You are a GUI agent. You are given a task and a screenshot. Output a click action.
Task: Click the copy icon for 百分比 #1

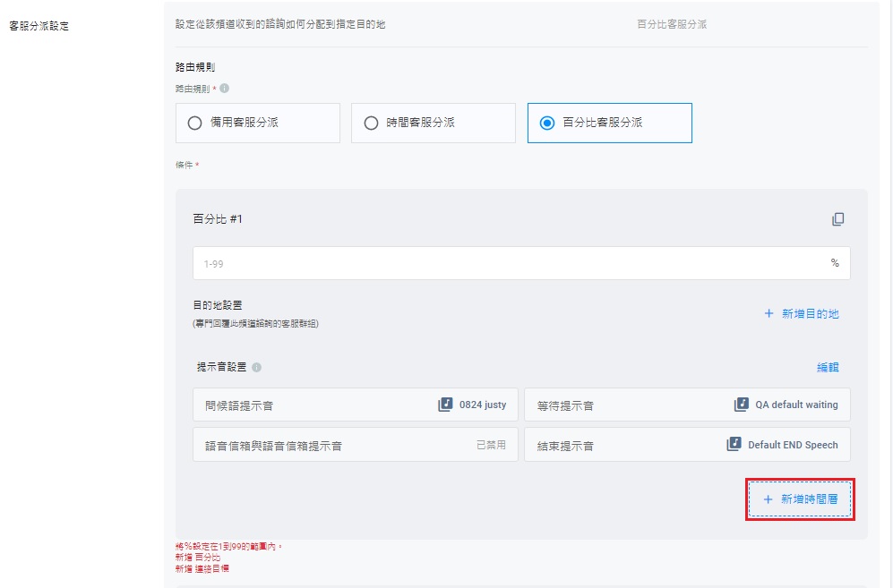[x=837, y=219]
